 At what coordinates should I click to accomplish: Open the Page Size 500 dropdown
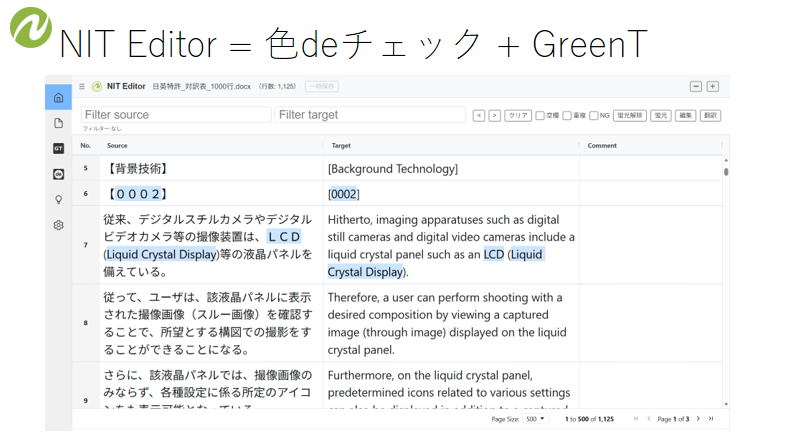534,418
